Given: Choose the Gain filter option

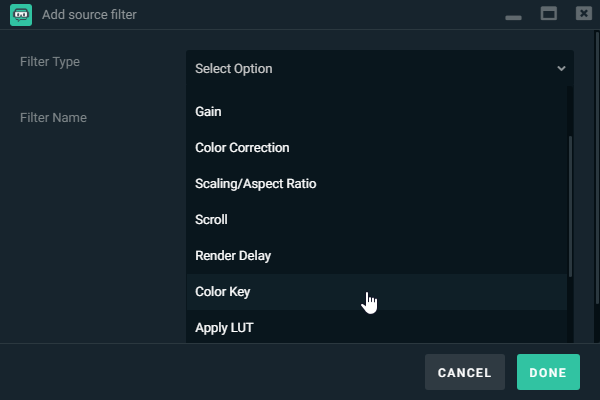Looking at the screenshot, I should coord(209,112).
